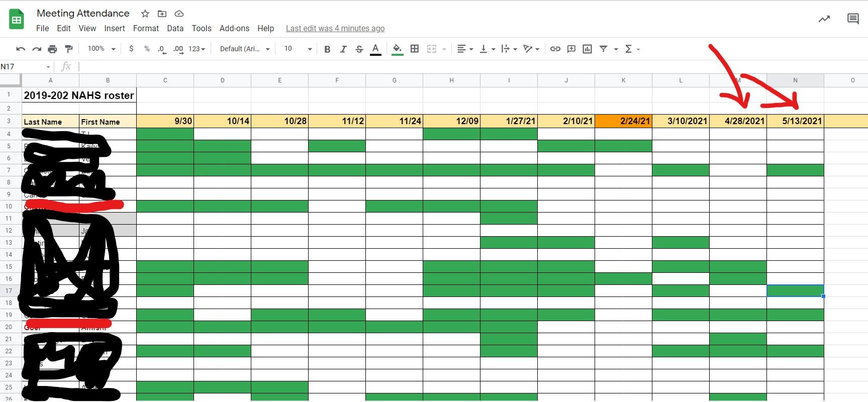Image resolution: width=868 pixels, height=402 pixels.
Task: Activate the Paint format tool
Action: click(x=69, y=49)
